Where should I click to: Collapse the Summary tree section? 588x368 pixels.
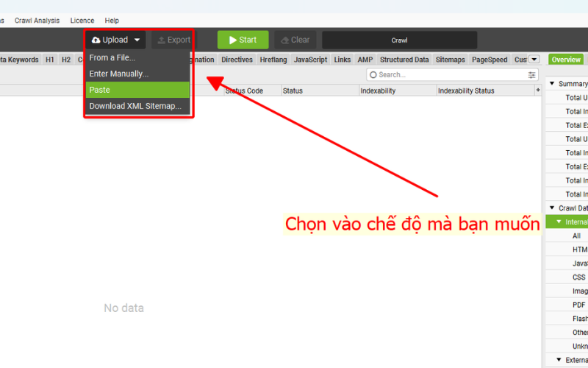(x=552, y=84)
